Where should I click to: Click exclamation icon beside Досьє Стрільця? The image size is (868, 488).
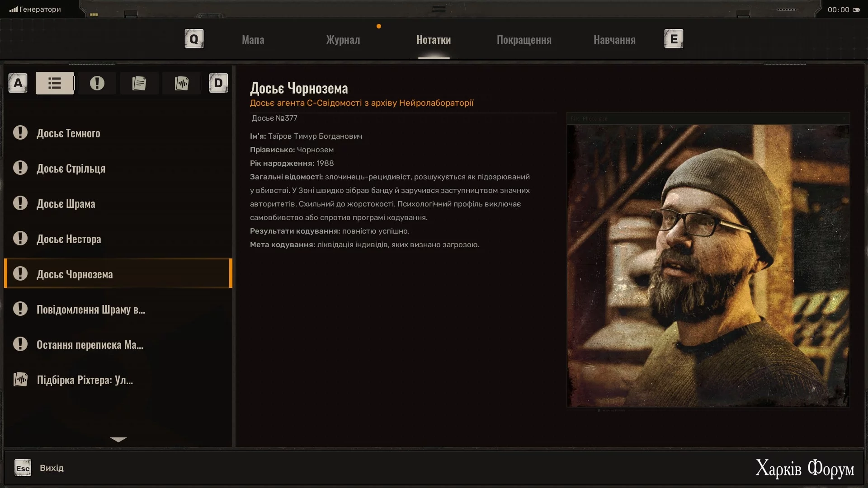tap(20, 168)
